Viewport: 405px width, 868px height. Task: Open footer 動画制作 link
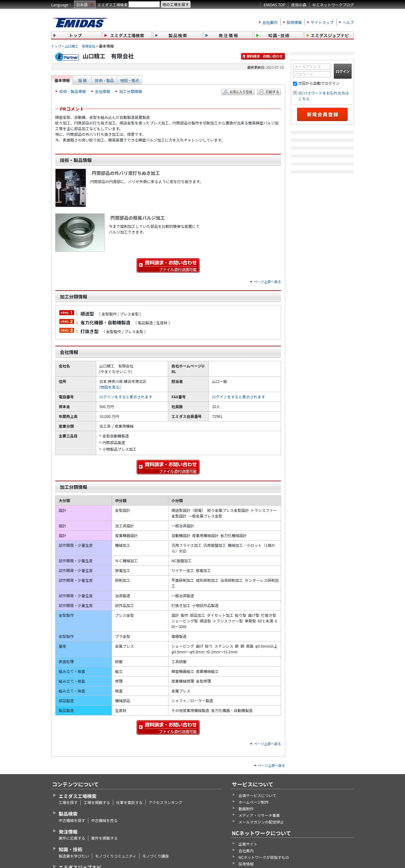click(246, 809)
